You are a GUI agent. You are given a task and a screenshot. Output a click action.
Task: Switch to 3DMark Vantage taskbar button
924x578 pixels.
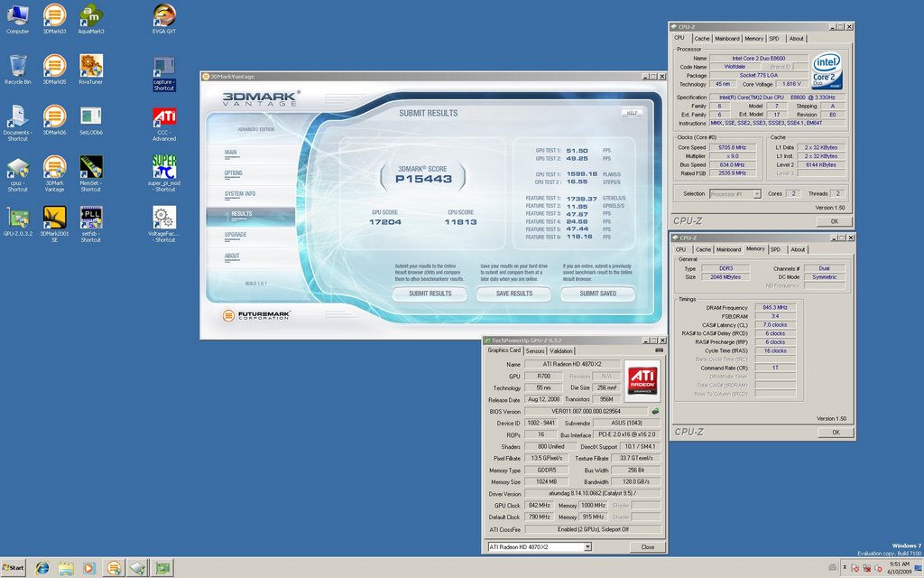[114, 568]
